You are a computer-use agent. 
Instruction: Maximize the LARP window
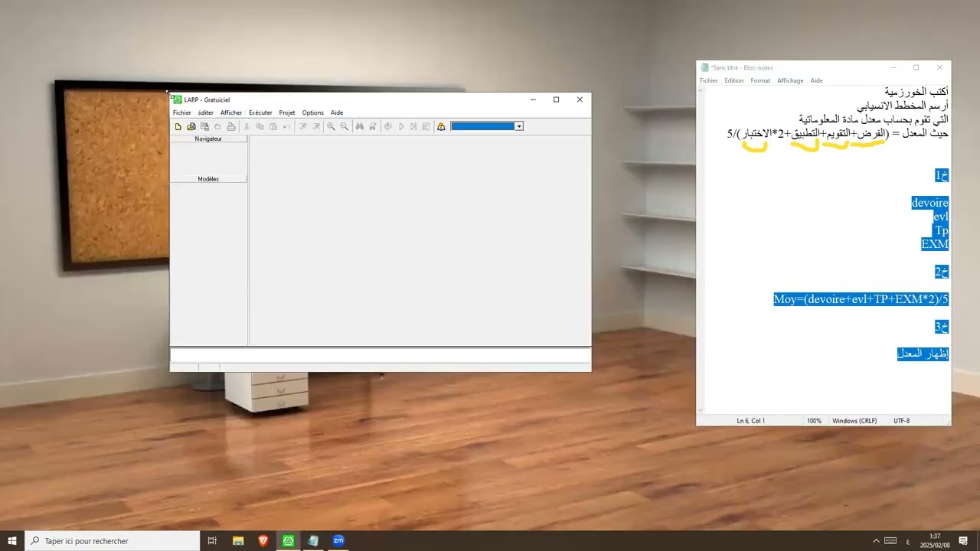pos(557,99)
